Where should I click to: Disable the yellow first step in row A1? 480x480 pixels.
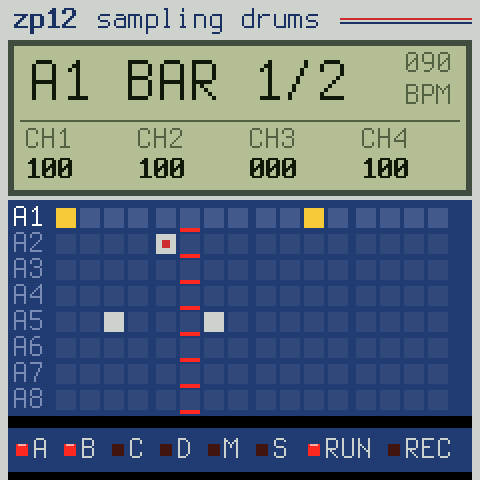[x=66, y=218]
